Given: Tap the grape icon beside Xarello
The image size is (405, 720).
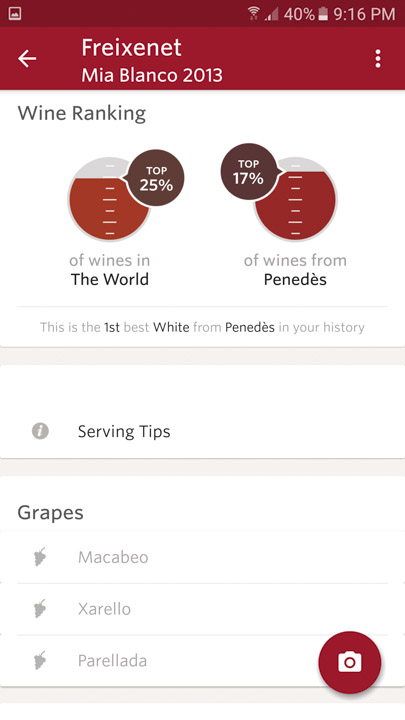Looking at the screenshot, I should (40, 608).
